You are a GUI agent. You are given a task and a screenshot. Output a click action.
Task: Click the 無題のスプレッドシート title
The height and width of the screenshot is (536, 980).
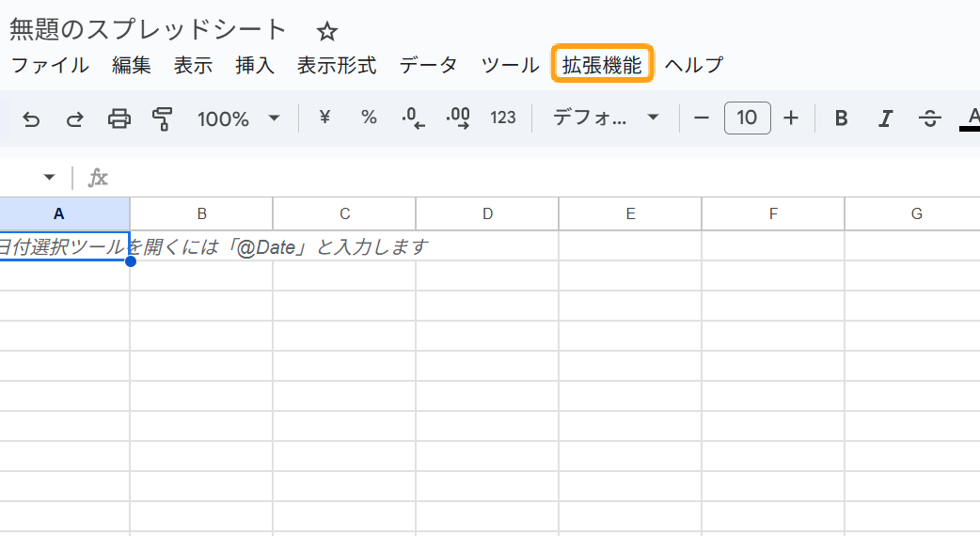(148, 29)
